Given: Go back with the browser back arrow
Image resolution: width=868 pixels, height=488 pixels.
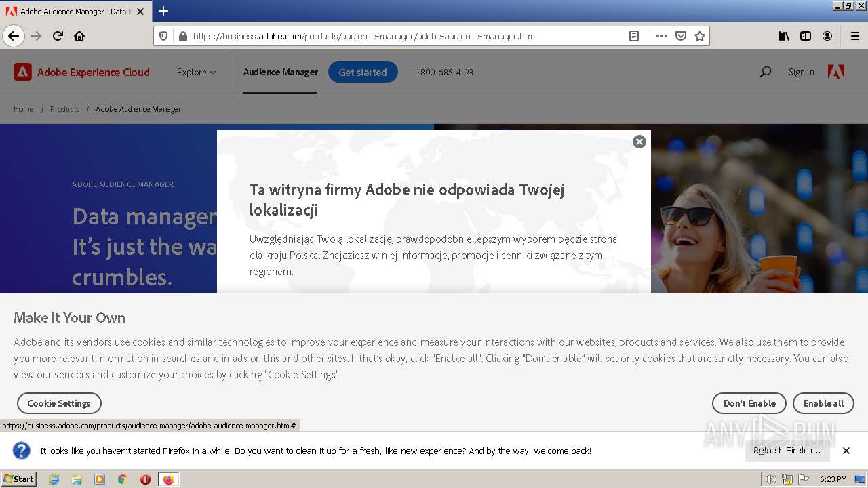Looking at the screenshot, I should pos(14,36).
